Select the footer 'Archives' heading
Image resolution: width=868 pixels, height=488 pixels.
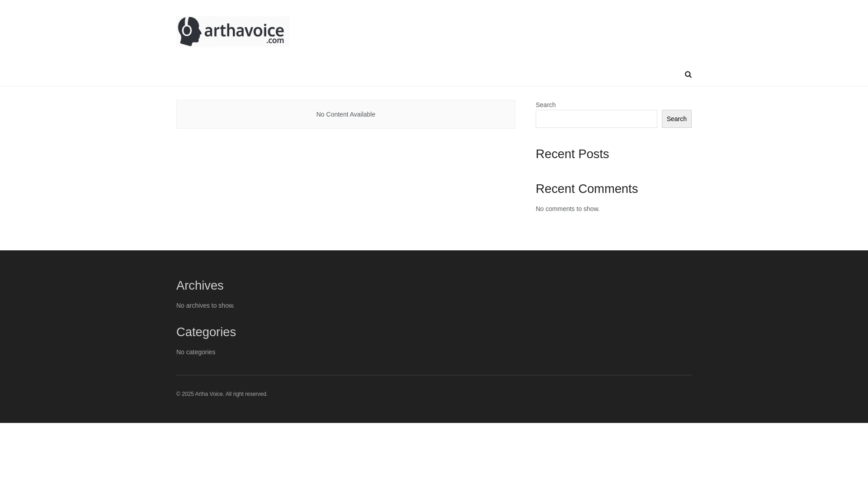click(x=200, y=286)
